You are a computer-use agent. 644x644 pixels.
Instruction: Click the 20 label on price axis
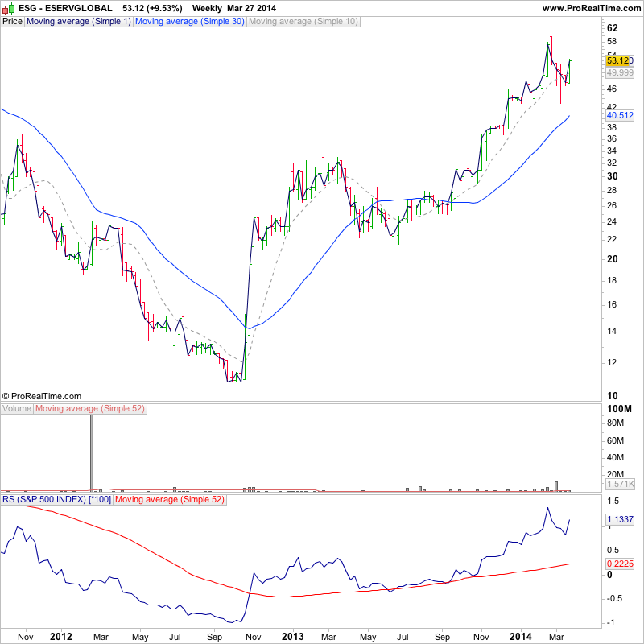point(612,259)
